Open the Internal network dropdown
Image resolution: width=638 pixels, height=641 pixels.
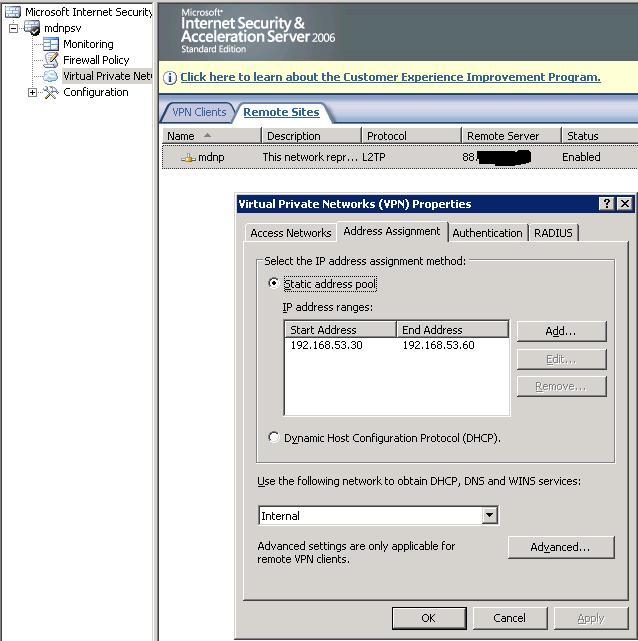coord(489,515)
